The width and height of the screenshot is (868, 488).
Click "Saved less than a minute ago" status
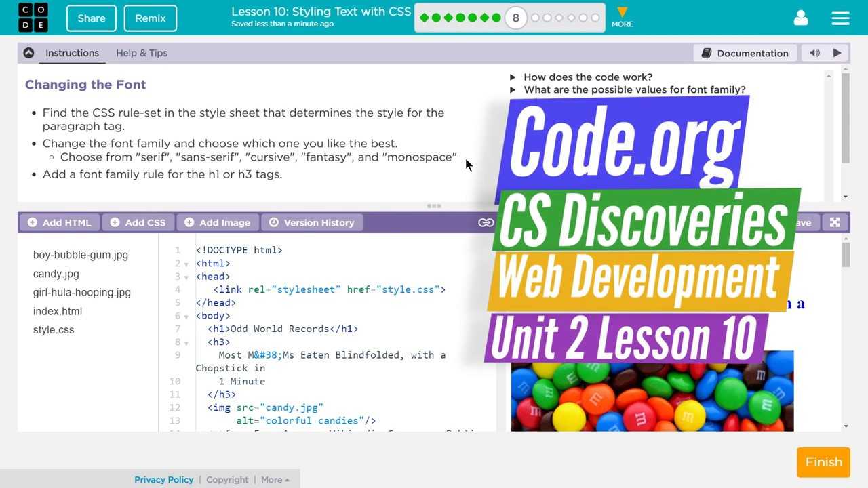pyautogui.click(x=282, y=24)
